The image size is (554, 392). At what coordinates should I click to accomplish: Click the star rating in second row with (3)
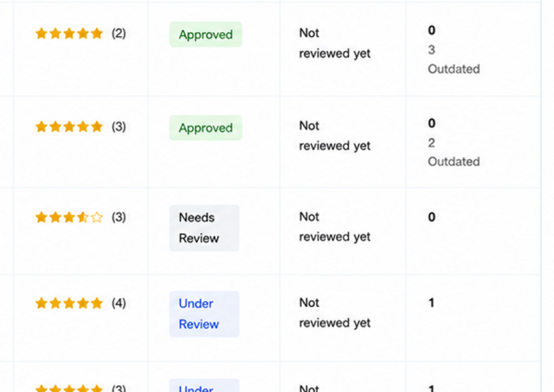69,126
